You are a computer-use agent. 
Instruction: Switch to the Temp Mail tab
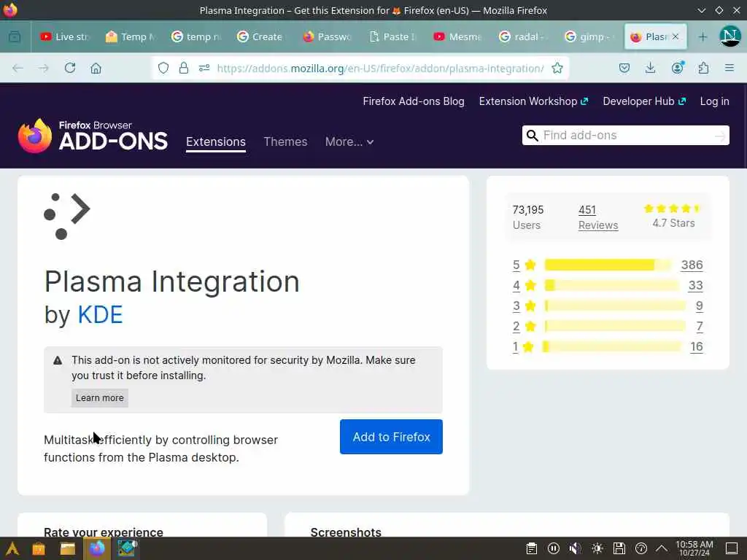tap(131, 36)
